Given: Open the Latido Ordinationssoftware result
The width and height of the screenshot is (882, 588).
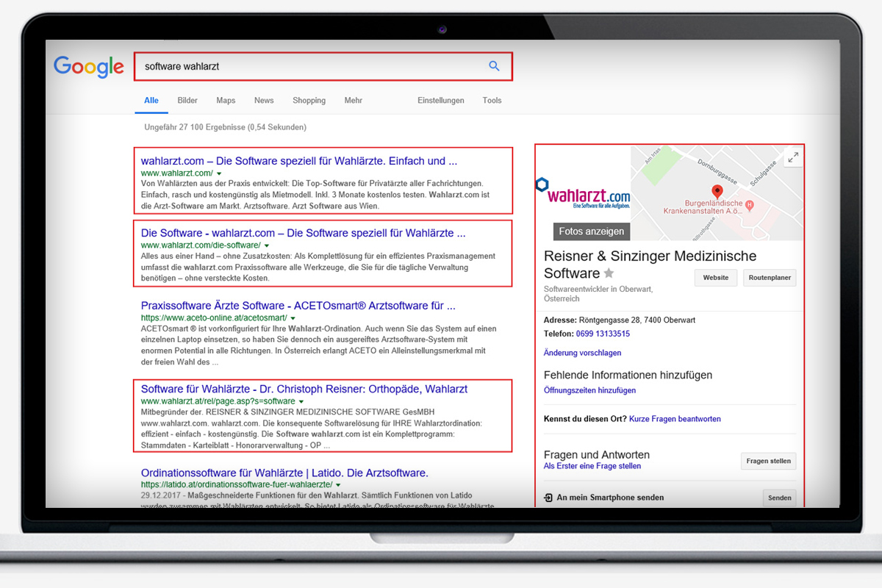Looking at the screenshot, I should 284,473.
